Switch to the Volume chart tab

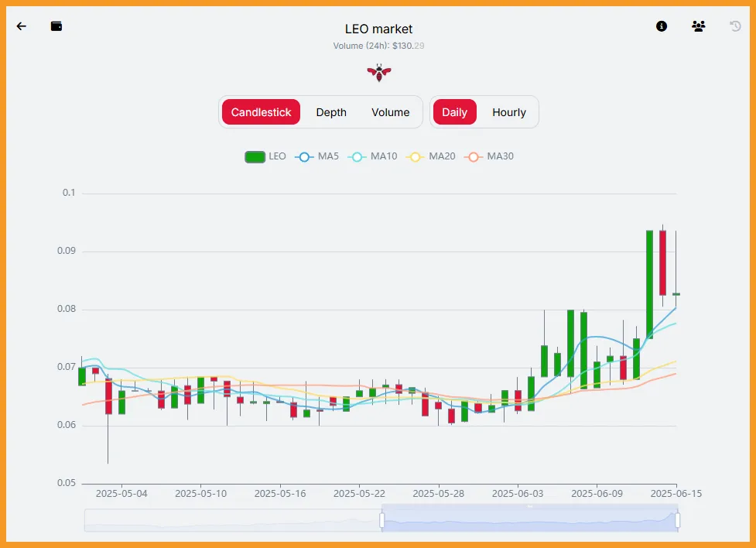click(391, 112)
